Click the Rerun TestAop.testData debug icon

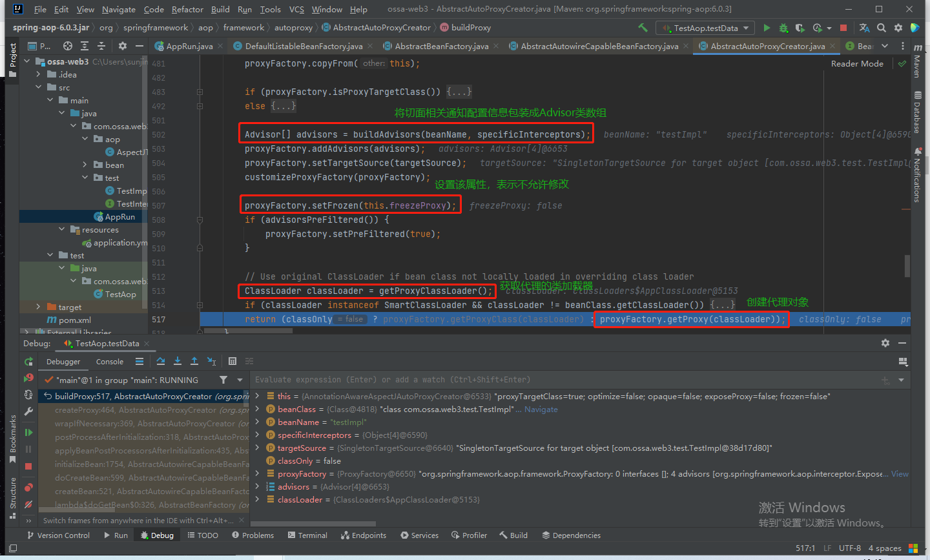[28, 362]
